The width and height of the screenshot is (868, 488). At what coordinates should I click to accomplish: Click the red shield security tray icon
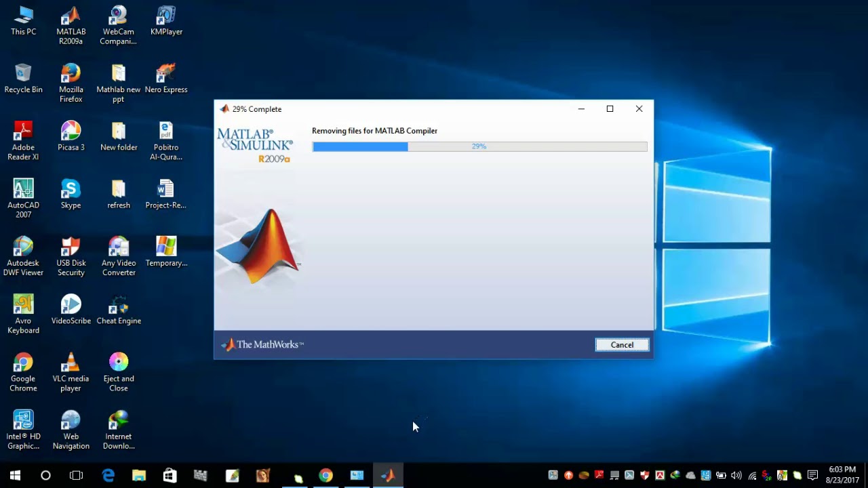click(644, 476)
